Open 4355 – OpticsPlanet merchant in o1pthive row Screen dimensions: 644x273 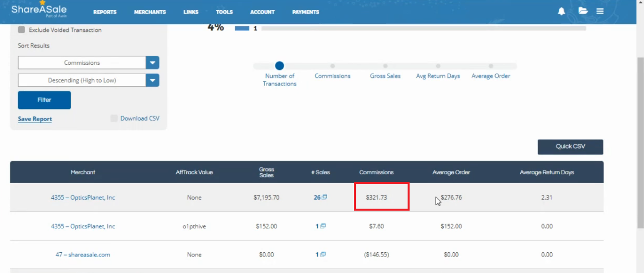pos(83,226)
